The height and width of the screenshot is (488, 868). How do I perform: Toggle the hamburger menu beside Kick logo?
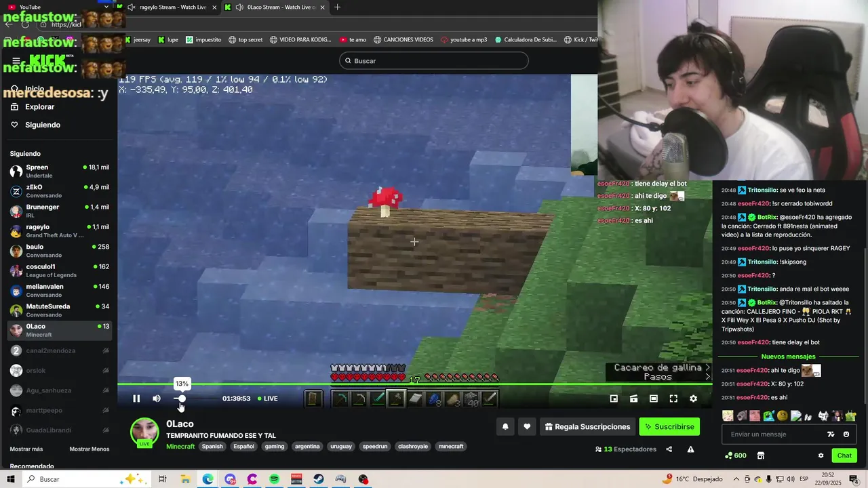[16, 61]
